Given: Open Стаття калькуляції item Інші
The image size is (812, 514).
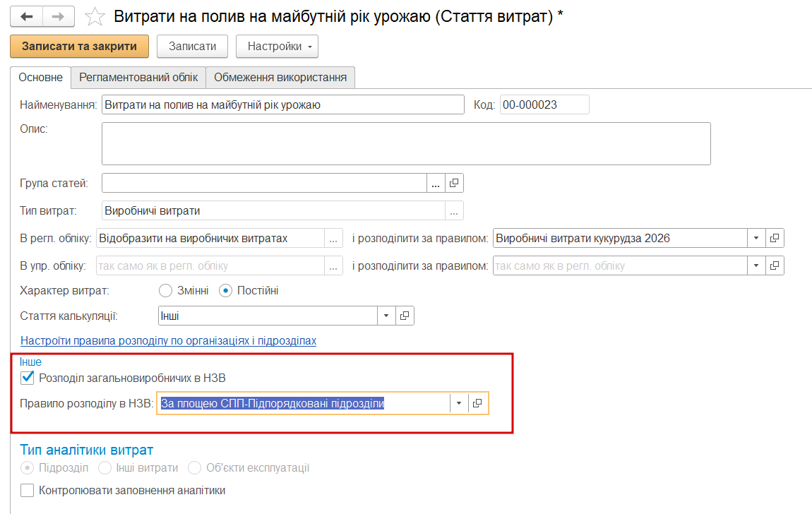Looking at the screenshot, I should (405, 316).
